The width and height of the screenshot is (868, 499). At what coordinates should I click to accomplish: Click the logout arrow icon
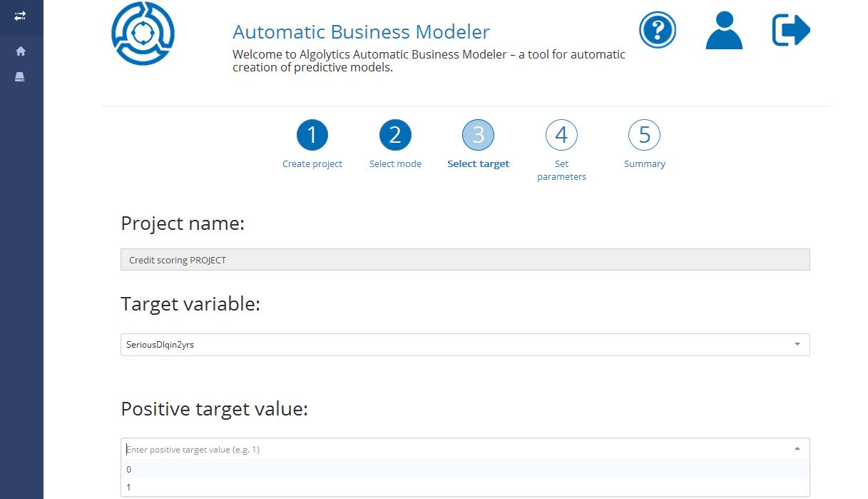(791, 31)
